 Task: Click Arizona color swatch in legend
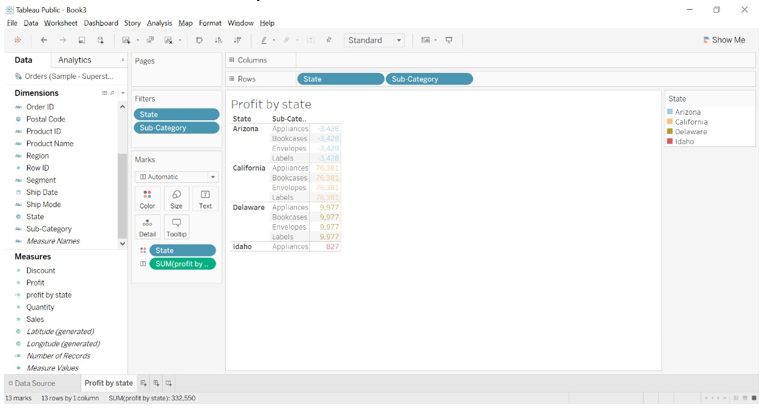click(670, 112)
